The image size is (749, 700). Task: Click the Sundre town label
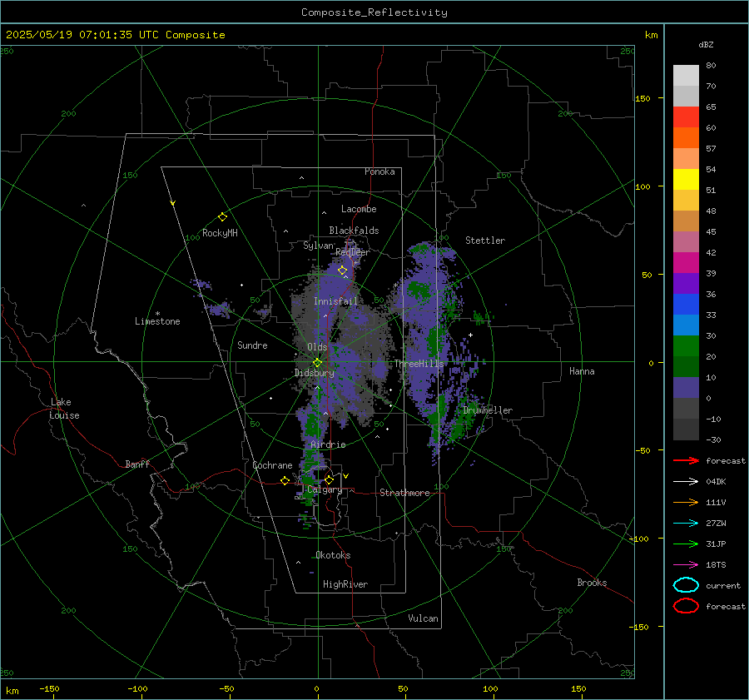[252, 345]
